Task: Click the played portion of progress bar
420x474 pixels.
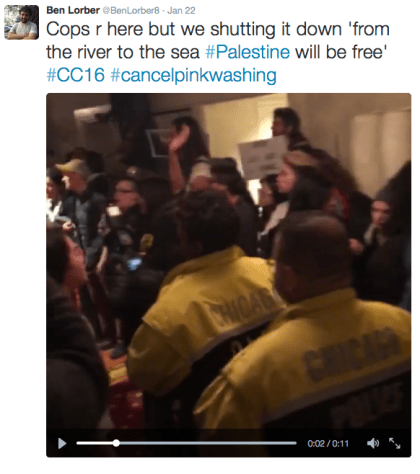Action: pos(95,443)
